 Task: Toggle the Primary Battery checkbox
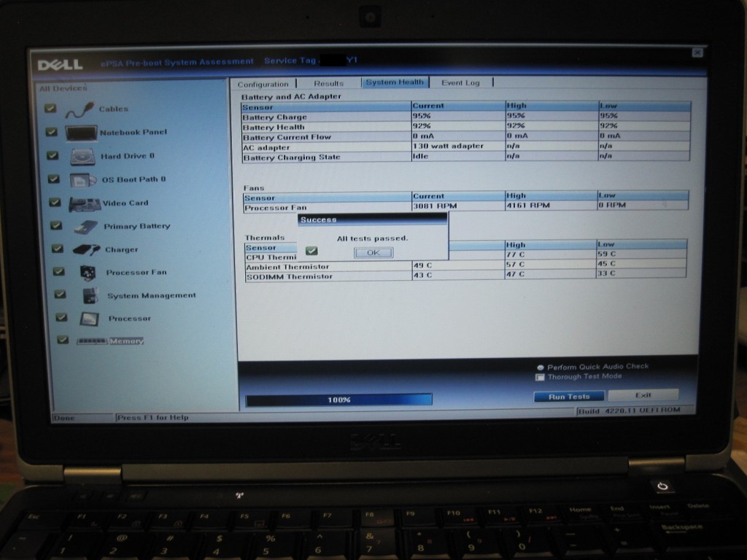coord(56,225)
